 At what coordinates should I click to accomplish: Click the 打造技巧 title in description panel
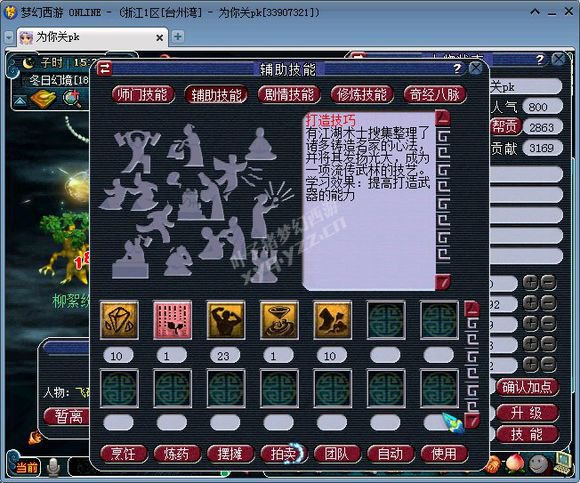[x=331, y=120]
